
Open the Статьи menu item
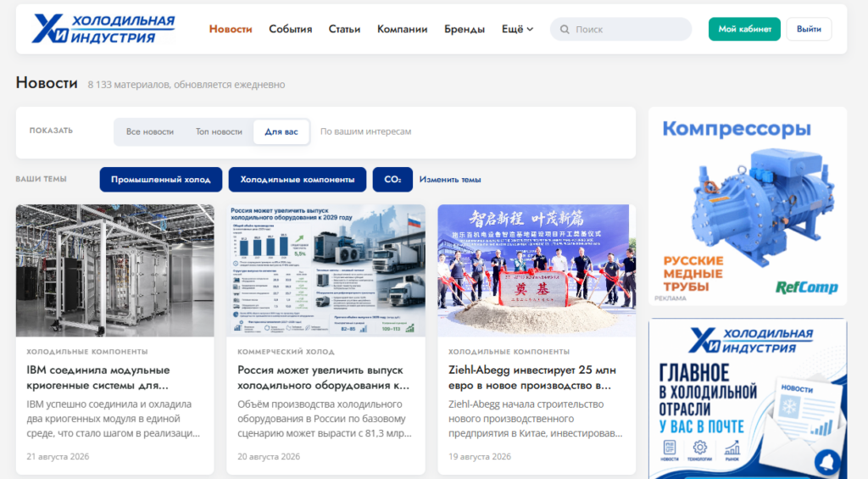[x=344, y=29]
